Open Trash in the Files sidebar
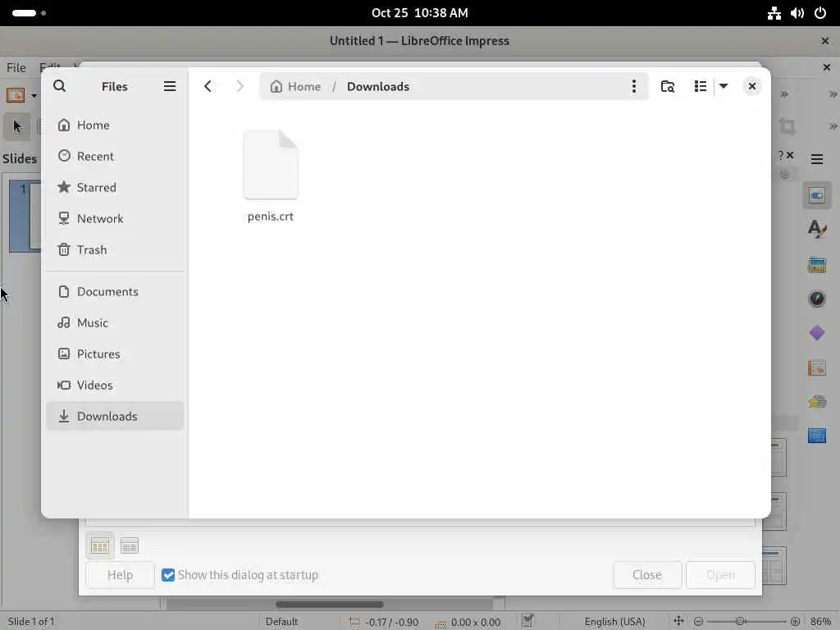Image resolution: width=840 pixels, height=630 pixels. (x=115, y=249)
